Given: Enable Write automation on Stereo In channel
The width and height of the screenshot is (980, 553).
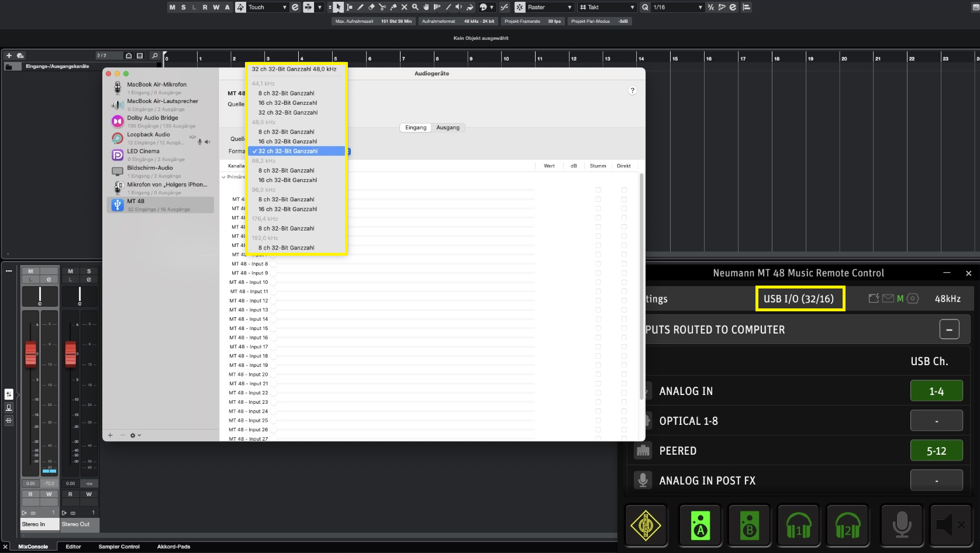Looking at the screenshot, I should point(49,494).
